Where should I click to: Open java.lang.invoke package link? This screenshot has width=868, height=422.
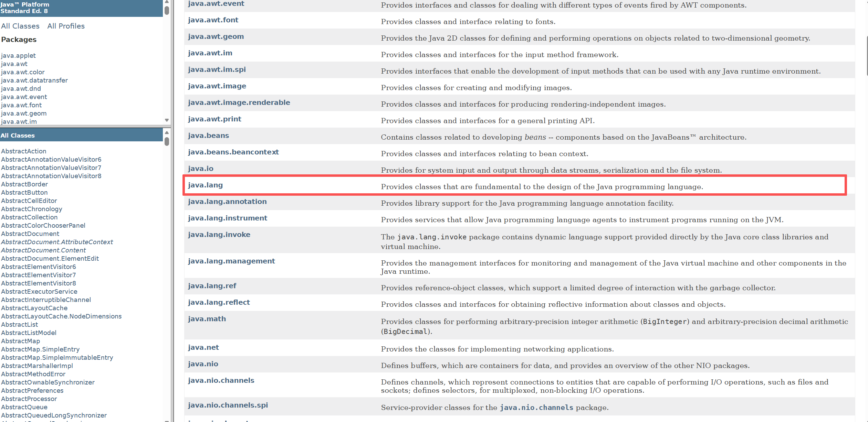(219, 235)
